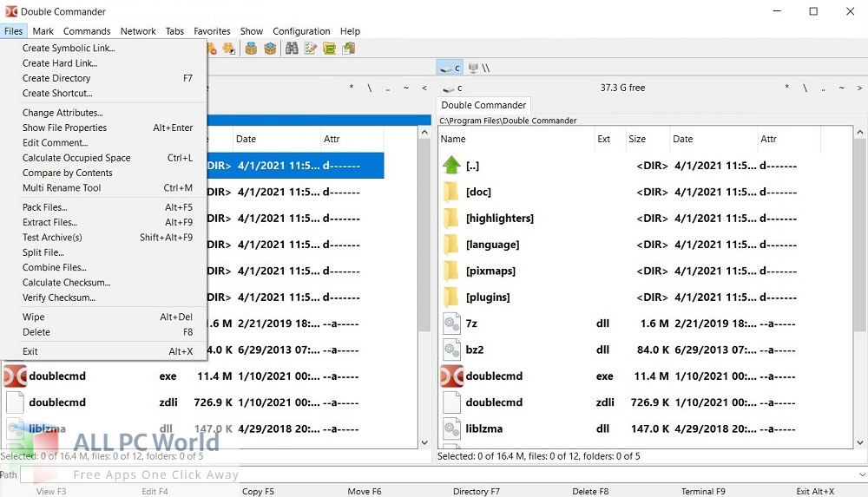Open the Help menu
Image resolution: width=868 pixels, height=497 pixels.
pyautogui.click(x=350, y=31)
